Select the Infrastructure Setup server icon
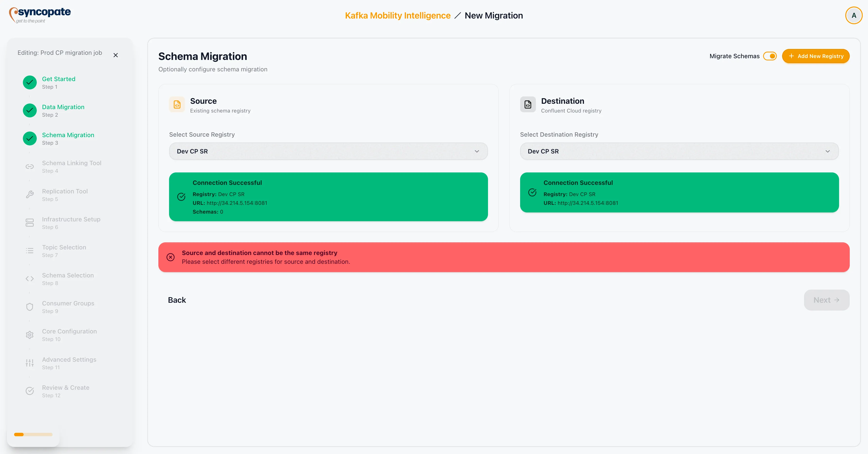This screenshot has height=454, width=868. [29, 223]
